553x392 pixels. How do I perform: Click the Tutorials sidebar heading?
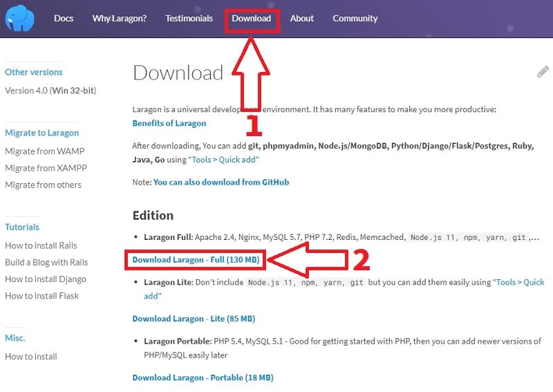point(22,227)
